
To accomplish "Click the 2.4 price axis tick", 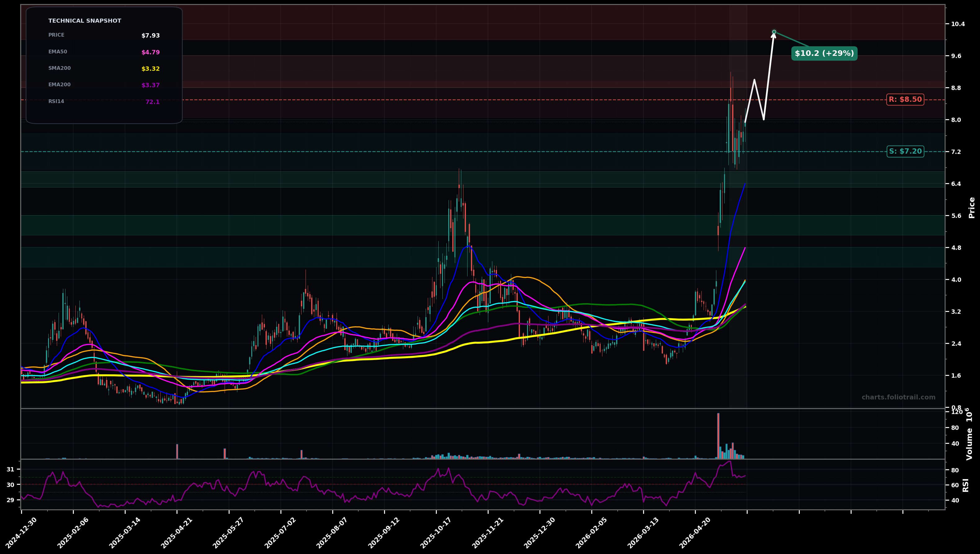I will (956, 344).
